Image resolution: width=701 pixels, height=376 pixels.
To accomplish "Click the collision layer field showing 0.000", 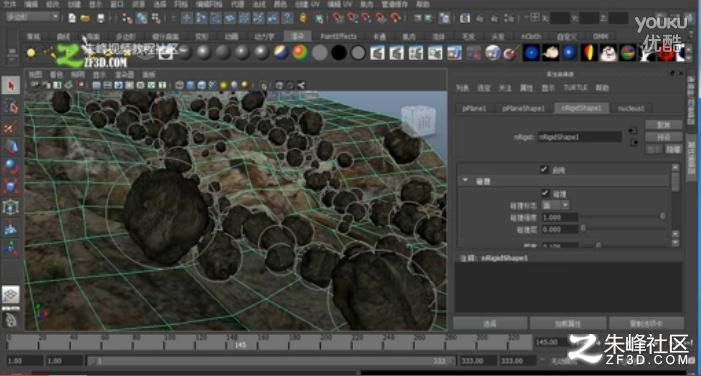I will [559, 229].
